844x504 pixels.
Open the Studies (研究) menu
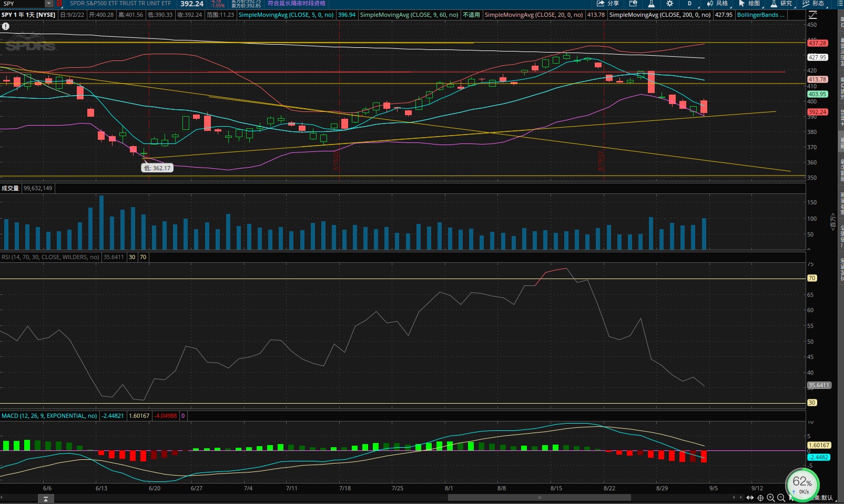781,3
